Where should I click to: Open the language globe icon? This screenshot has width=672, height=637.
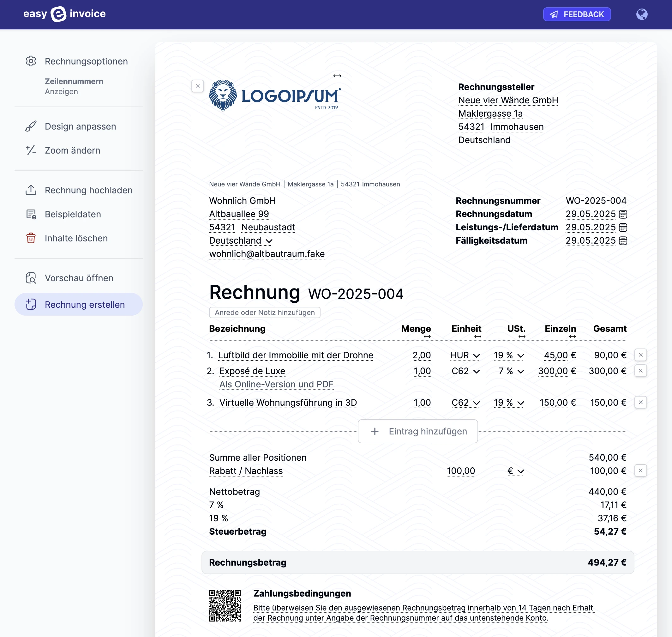(x=641, y=14)
